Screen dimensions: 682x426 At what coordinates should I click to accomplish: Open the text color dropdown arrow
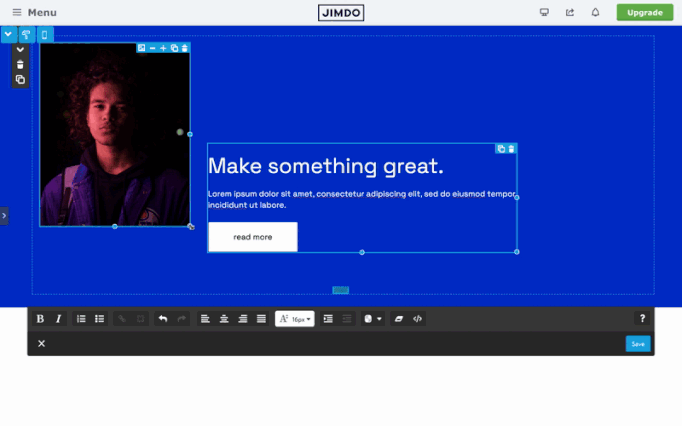pyautogui.click(x=379, y=319)
